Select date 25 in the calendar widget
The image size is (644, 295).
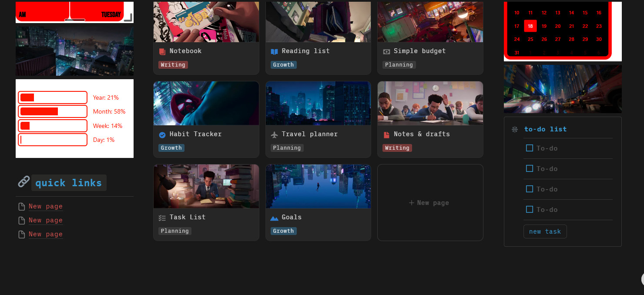point(530,39)
